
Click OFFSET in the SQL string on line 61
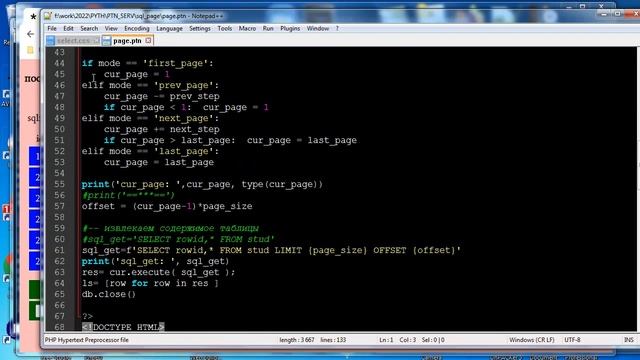pos(390,250)
